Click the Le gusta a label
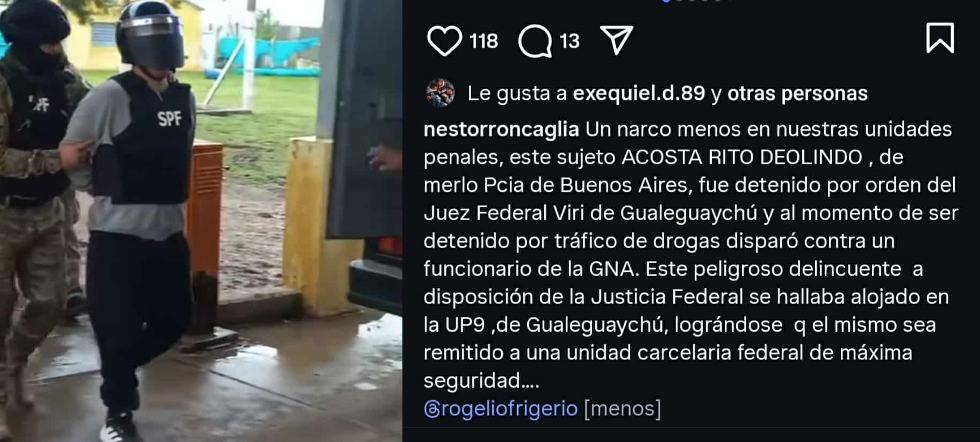Screen dimensions: 980x442 [517, 93]
